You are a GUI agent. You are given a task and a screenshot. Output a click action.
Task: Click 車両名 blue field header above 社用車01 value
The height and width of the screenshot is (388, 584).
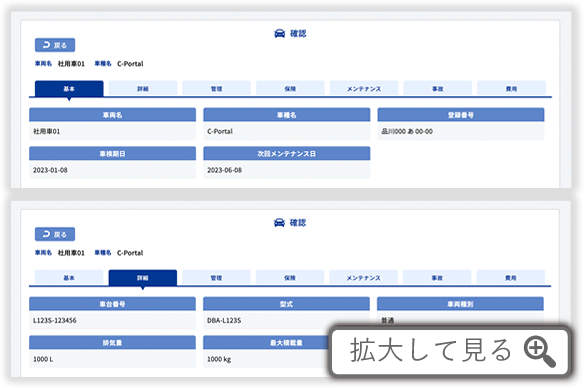pos(112,115)
